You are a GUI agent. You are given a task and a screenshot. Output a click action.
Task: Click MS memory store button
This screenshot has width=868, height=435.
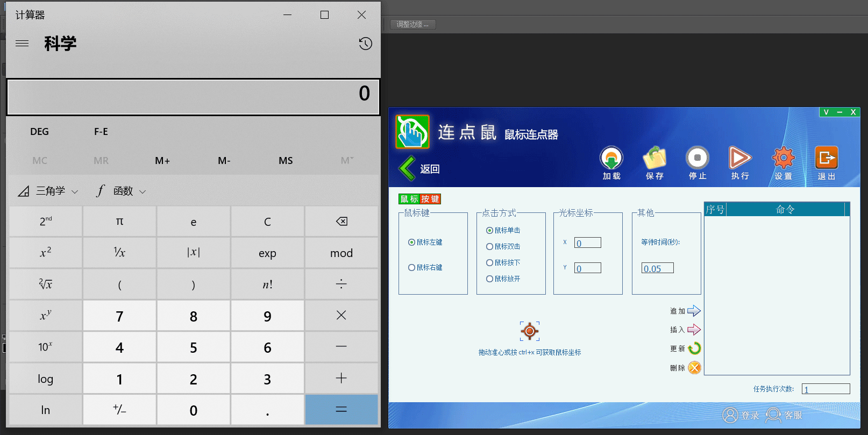pyautogui.click(x=286, y=161)
